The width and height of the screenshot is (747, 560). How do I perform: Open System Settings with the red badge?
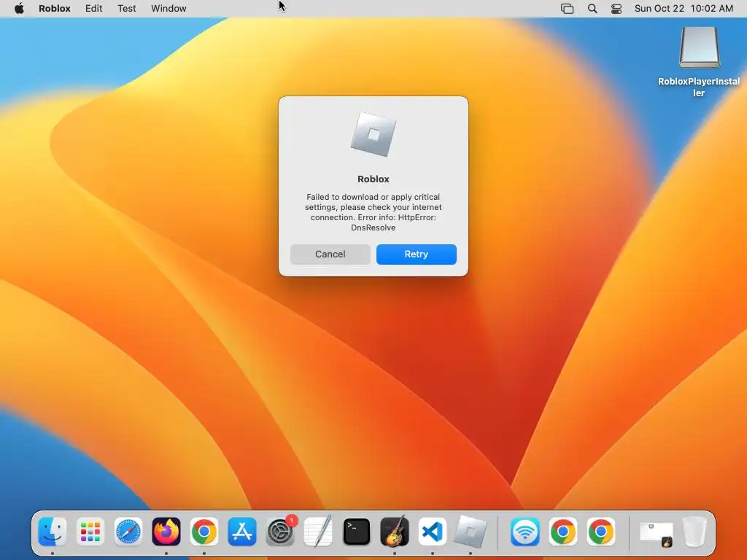tap(281, 532)
